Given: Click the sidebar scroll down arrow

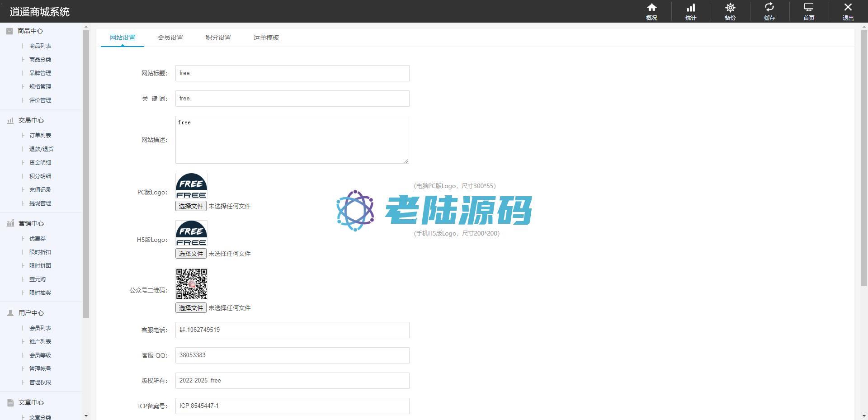Looking at the screenshot, I should (86, 415).
